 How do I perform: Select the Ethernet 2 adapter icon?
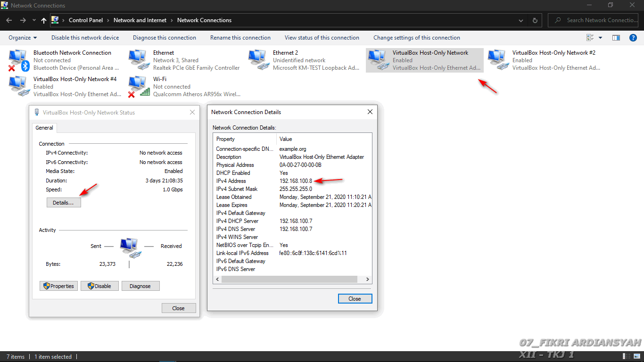pyautogui.click(x=259, y=60)
